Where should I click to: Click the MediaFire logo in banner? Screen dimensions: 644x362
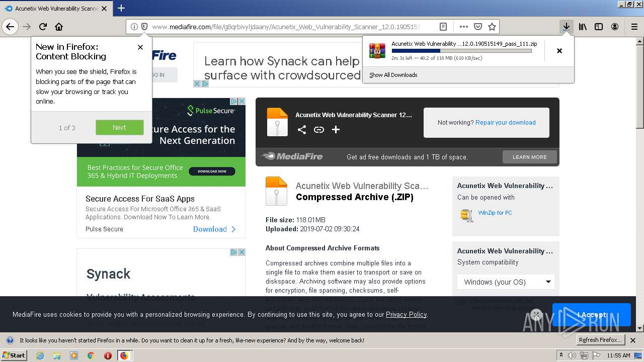(292, 156)
